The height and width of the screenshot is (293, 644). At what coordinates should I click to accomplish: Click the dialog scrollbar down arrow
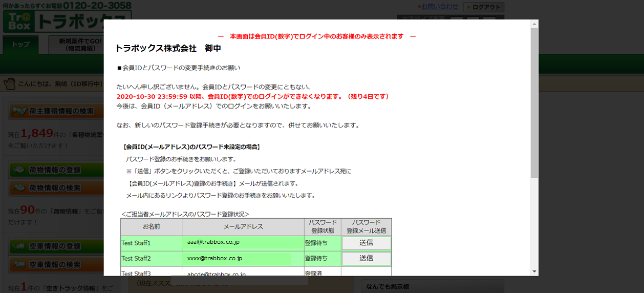[x=534, y=271]
